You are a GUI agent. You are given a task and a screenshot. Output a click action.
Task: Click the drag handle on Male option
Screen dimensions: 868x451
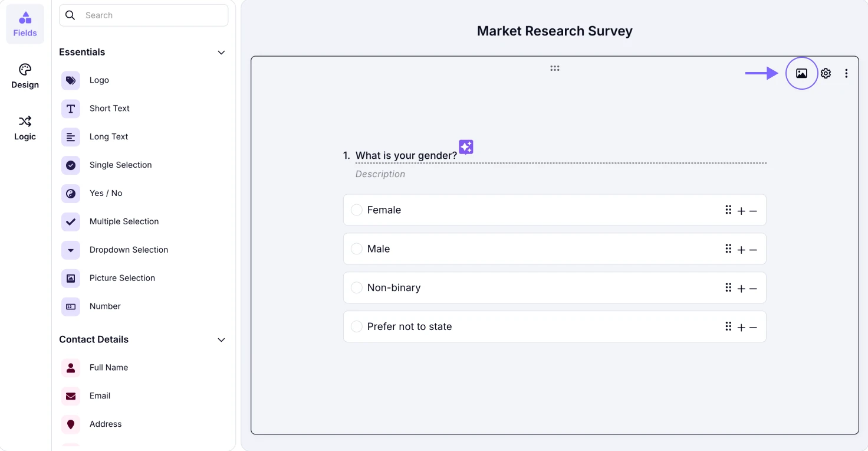point(728,249)
